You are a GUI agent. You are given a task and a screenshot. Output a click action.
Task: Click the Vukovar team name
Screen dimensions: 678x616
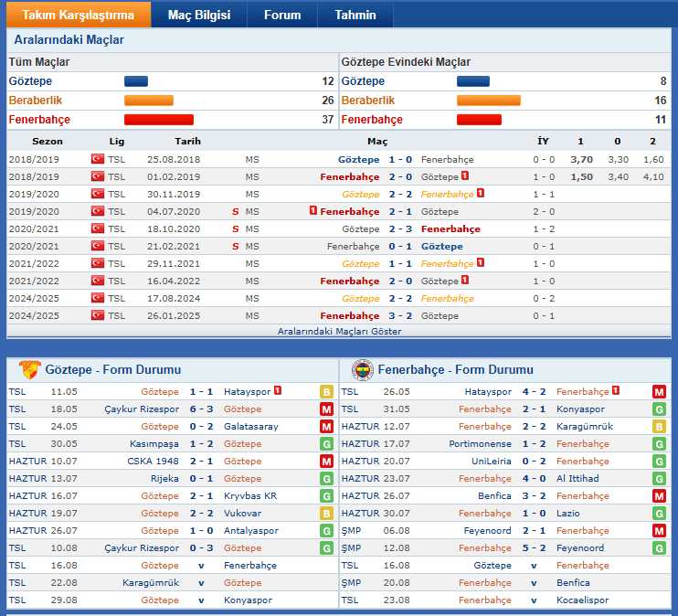pyautogui.click(x=242, y=513)
